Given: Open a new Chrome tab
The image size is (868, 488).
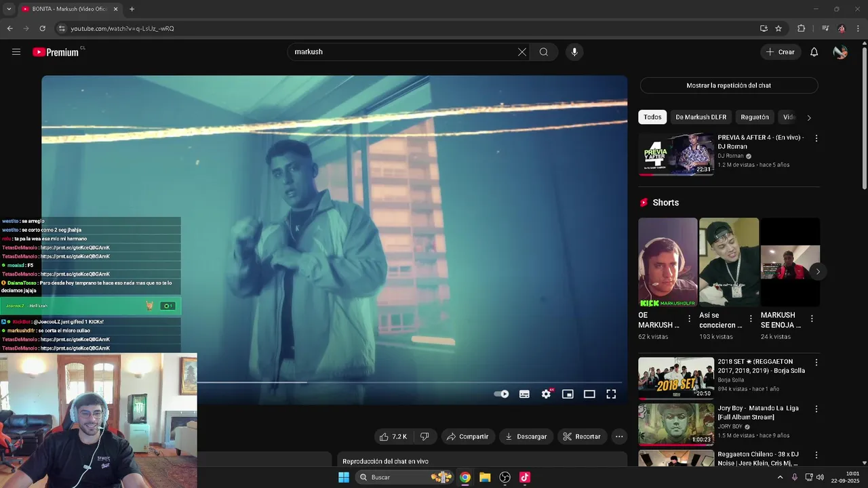Looking at the screenshot, I should (132, 9).
